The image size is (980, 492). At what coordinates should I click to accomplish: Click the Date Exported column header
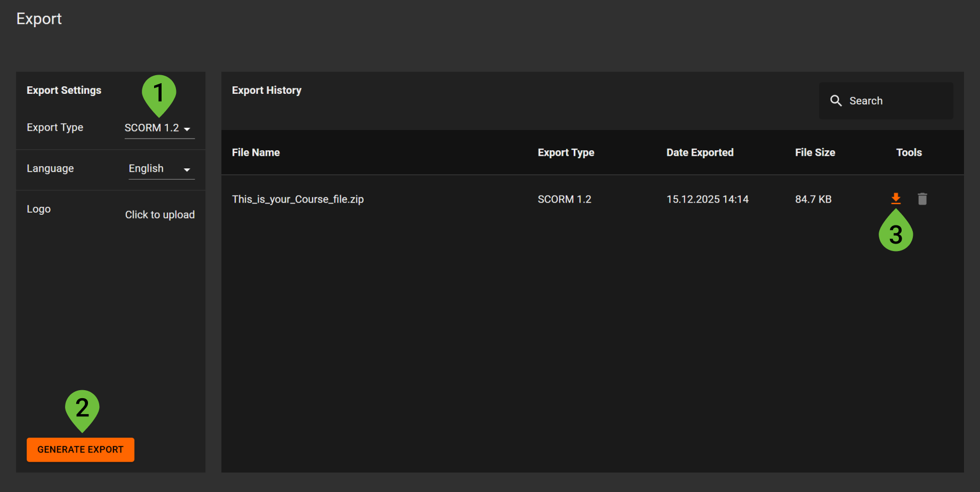[700, 152]
